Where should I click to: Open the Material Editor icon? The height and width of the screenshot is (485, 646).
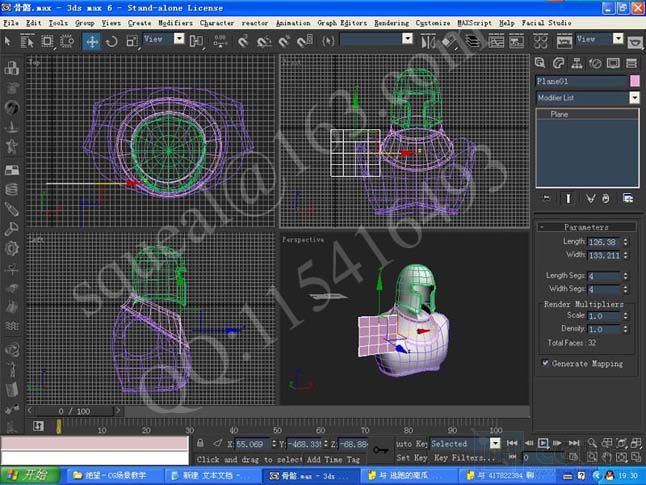[541, 42]
